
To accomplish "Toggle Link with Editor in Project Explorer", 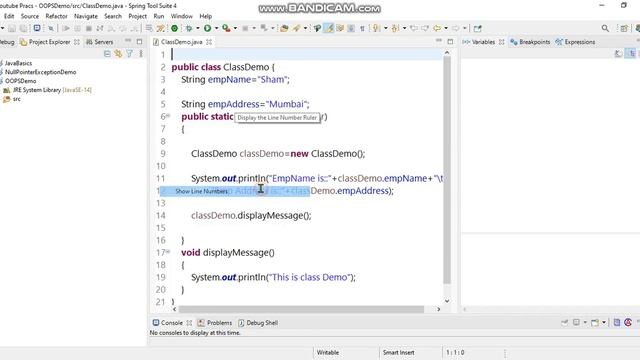I will point(118,53).
